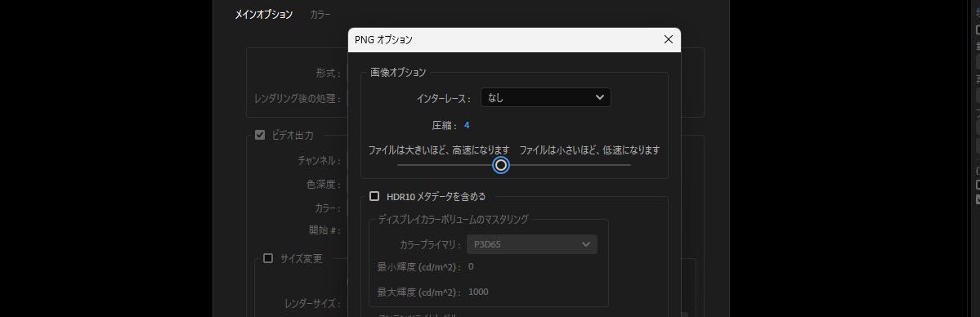Click the レンダリング後の処理 label

(298, 98)
